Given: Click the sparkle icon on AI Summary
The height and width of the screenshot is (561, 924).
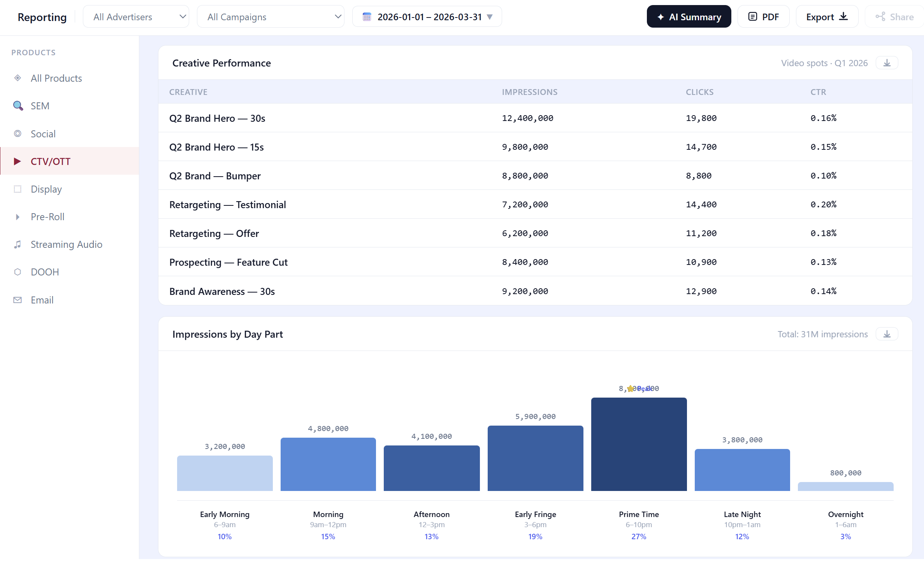Looking at the screenshot, I should coord(661,17).
